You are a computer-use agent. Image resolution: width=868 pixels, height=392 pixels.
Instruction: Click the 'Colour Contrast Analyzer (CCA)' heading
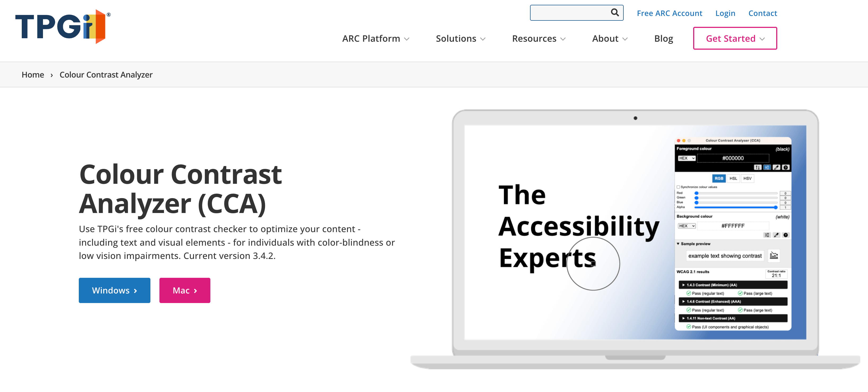point(181,189)
